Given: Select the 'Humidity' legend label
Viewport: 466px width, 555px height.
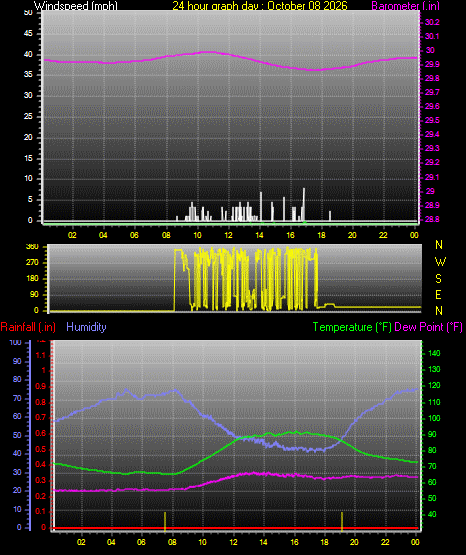Looking at the screenshot, I should click(x=86, y=327).
